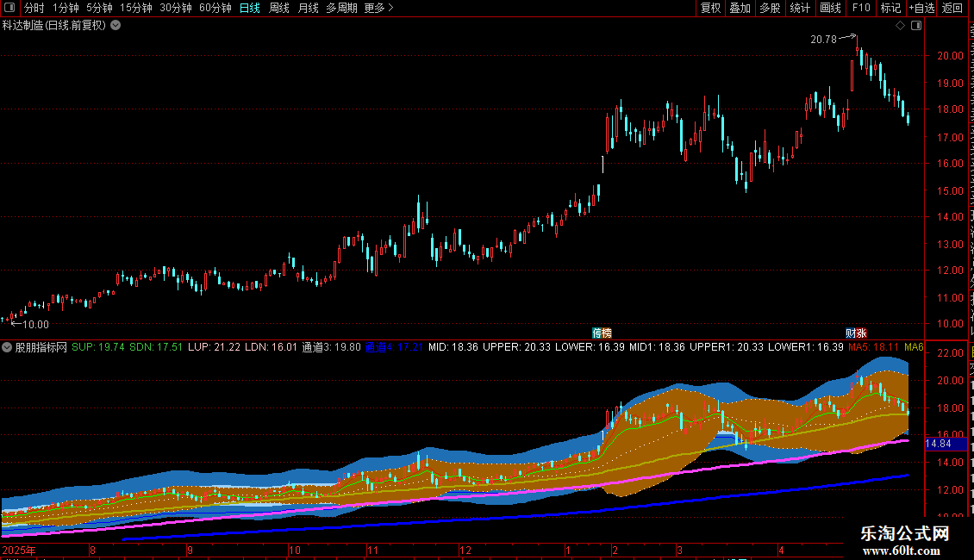Open the 统计 statistics tool
974x560 pixels.
(800, 8)
